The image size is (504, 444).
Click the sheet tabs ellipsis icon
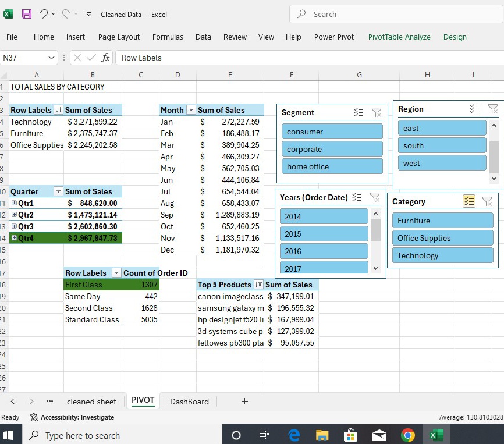tap(49, 402)
